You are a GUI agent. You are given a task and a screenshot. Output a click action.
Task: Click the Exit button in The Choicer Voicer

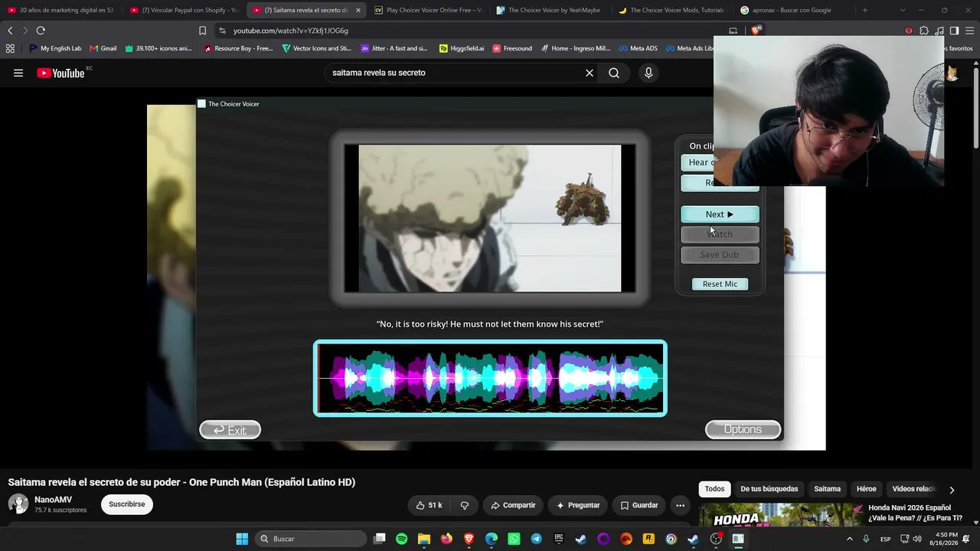pyautogui.click(x=230, y=430)
